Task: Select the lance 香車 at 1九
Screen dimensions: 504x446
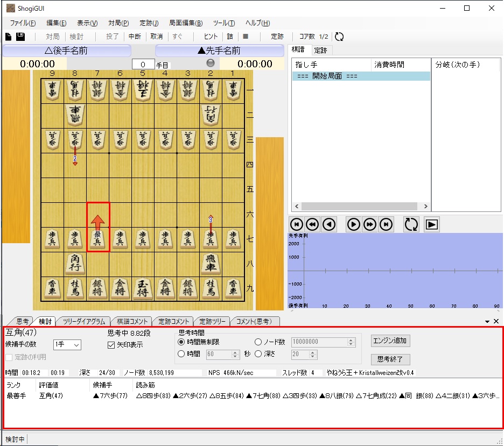Action: coord(233,288)
